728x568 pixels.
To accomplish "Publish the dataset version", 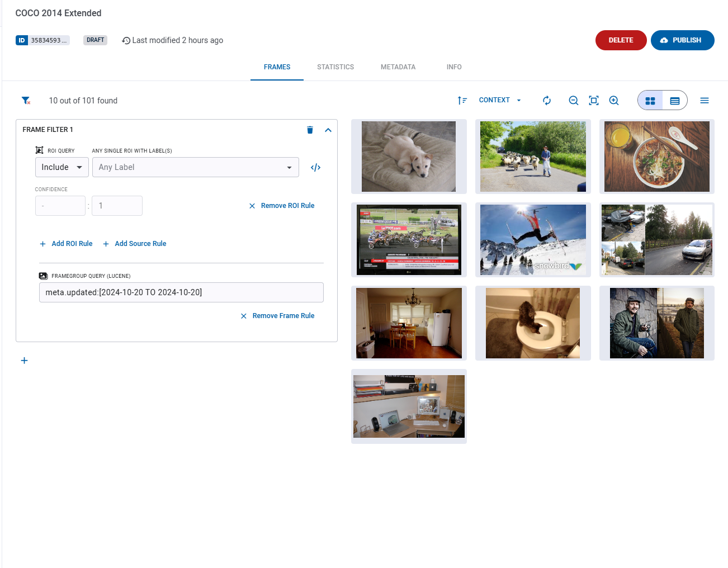I will tap(682, 40).
